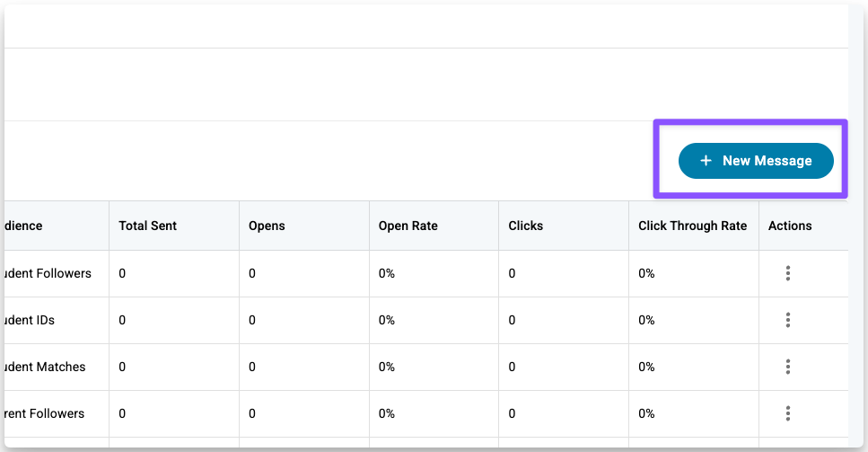868x452 pixels.
Task: Sort by Click Through Rate column header
Action: point(692,226)
